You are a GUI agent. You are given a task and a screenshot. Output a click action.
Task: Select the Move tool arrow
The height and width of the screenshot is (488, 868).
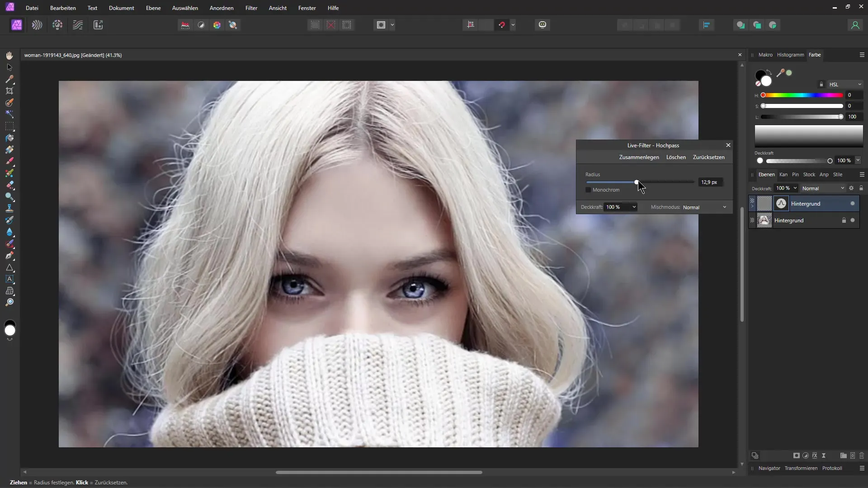coord(9,67)
